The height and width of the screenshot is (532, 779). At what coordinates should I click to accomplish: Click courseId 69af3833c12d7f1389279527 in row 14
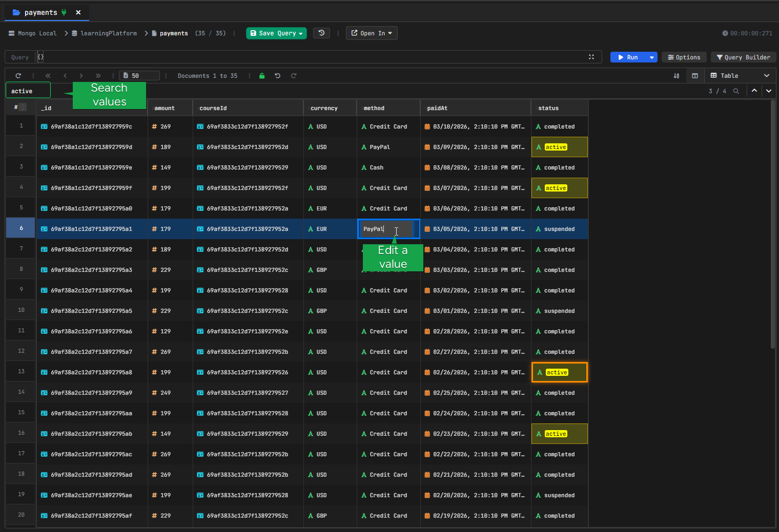point(248,393)
